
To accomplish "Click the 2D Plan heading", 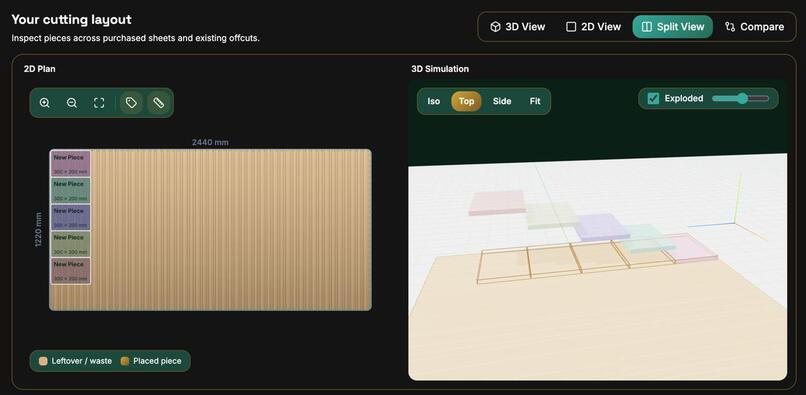I will (x=40, y=69).
